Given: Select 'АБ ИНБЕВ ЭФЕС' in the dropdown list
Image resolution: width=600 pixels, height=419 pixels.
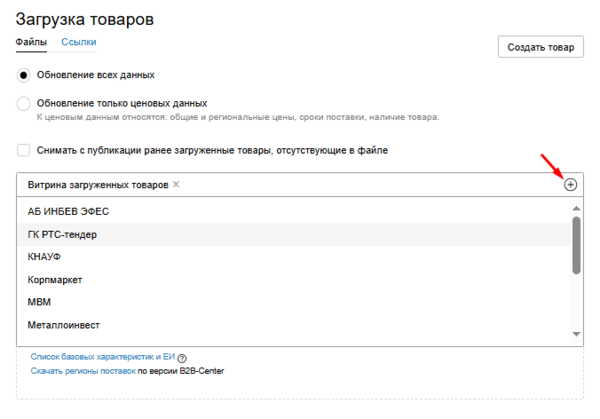Looking at the screenshot, I should tap(293, 212).
